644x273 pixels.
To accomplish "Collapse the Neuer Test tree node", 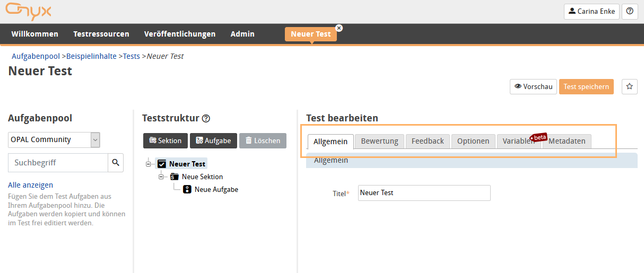I will coord(148,164).
